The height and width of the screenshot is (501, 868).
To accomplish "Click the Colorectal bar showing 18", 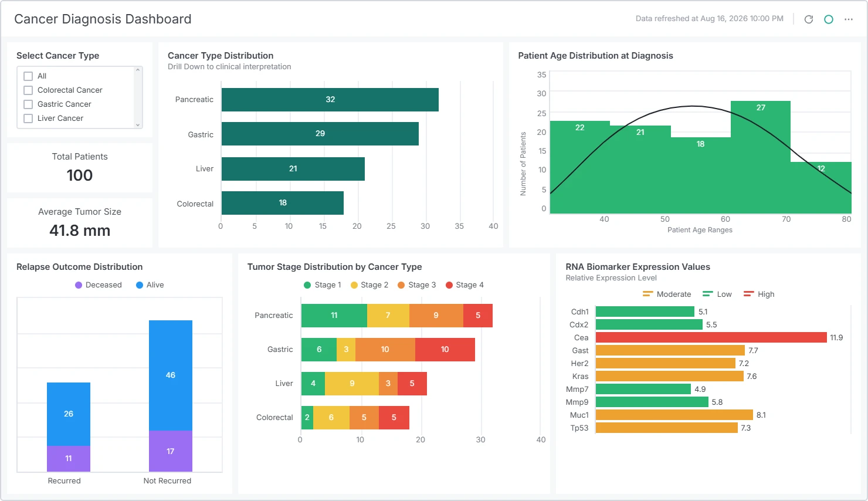I will click(283, 203).
